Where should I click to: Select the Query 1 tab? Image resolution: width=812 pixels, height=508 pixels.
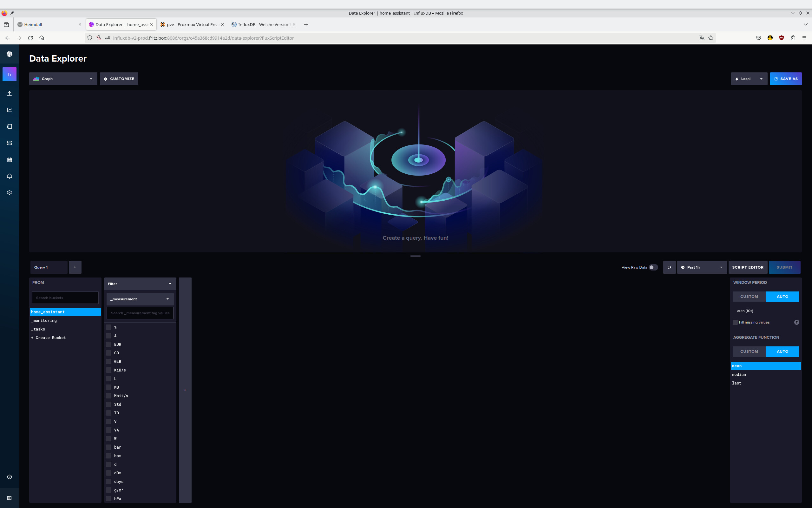pyautogui.click(x=49, y=267)
